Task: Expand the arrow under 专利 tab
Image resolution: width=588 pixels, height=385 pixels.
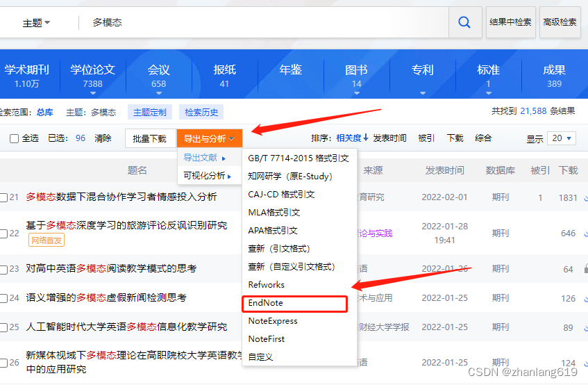Action: (x=423, y=93)
